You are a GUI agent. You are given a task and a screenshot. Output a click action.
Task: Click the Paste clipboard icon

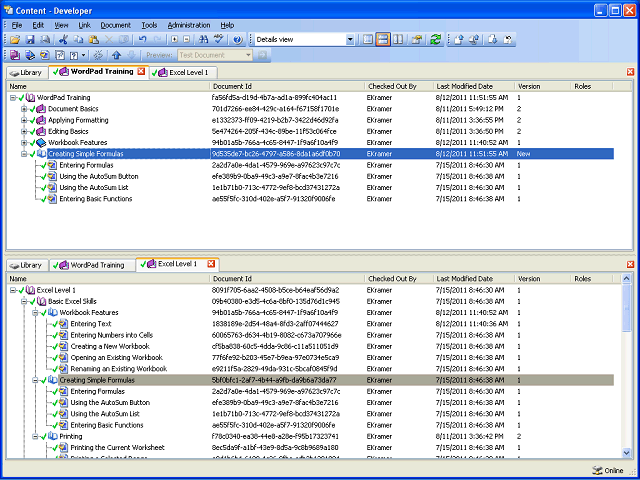[x=94, y=40]
